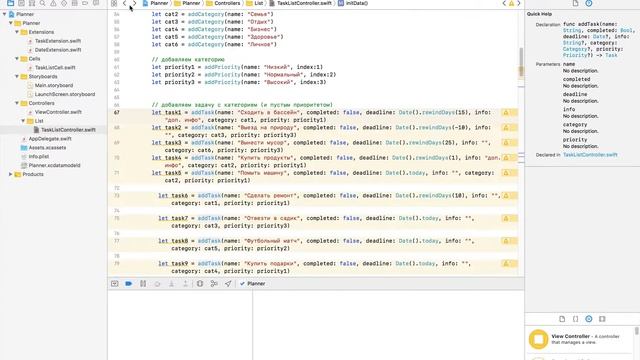Open TaskListController.swift link in Quick Help
Image resolution: width=640 pixels, height=360 pixels.
click(x=590, y=155)
